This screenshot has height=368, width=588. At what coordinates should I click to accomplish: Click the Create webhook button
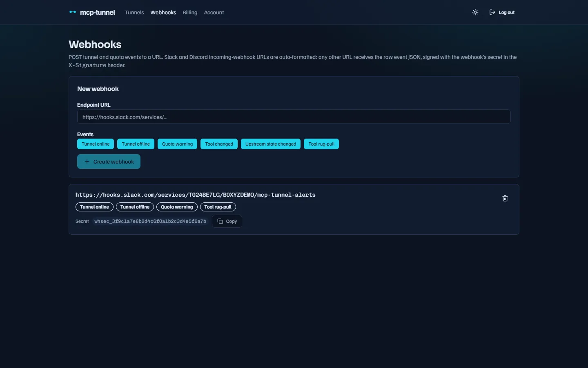(x=109, y=162)
